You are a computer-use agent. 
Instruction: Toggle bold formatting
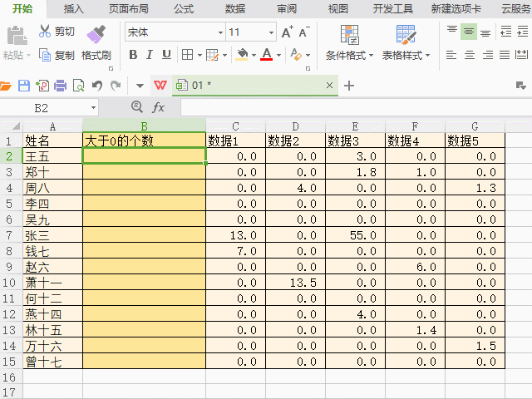tap(132, 55)
